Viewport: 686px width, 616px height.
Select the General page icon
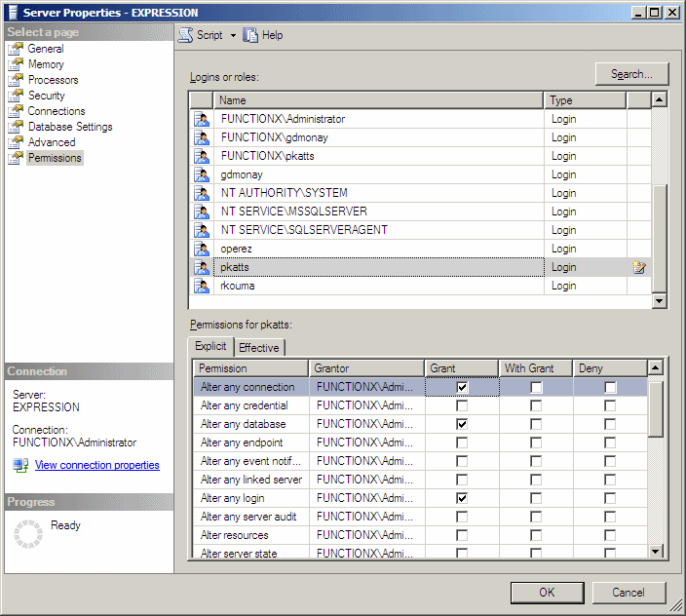tap(16, 49)
